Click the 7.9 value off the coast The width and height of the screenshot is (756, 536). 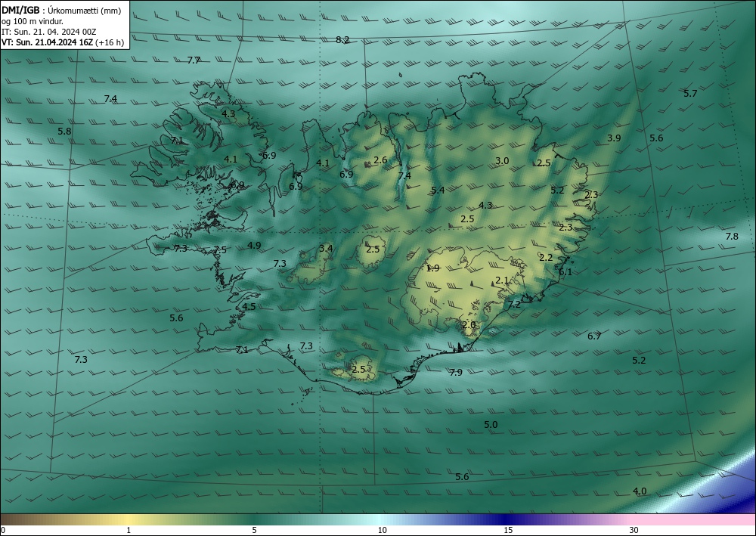click(x=456, y=373)
